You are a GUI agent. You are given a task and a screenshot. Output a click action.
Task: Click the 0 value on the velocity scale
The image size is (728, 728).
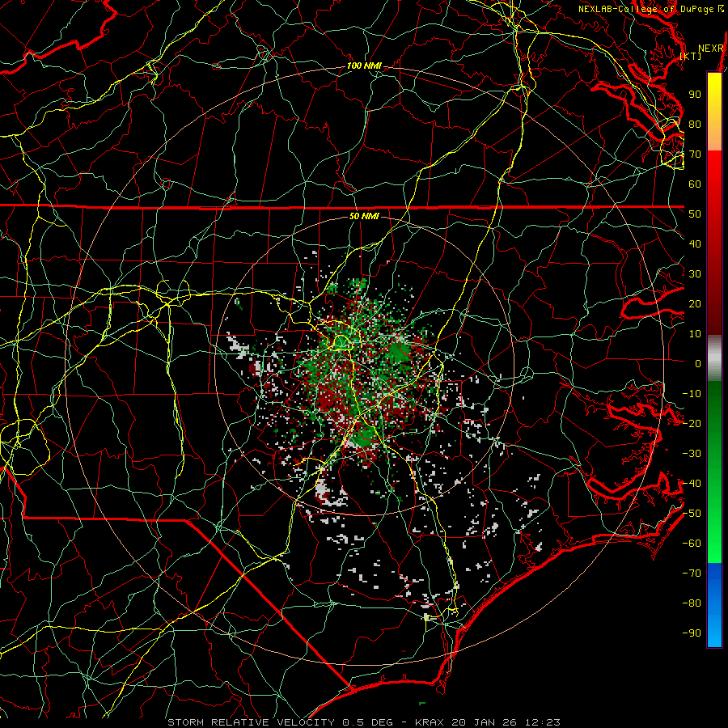(698, 364)
